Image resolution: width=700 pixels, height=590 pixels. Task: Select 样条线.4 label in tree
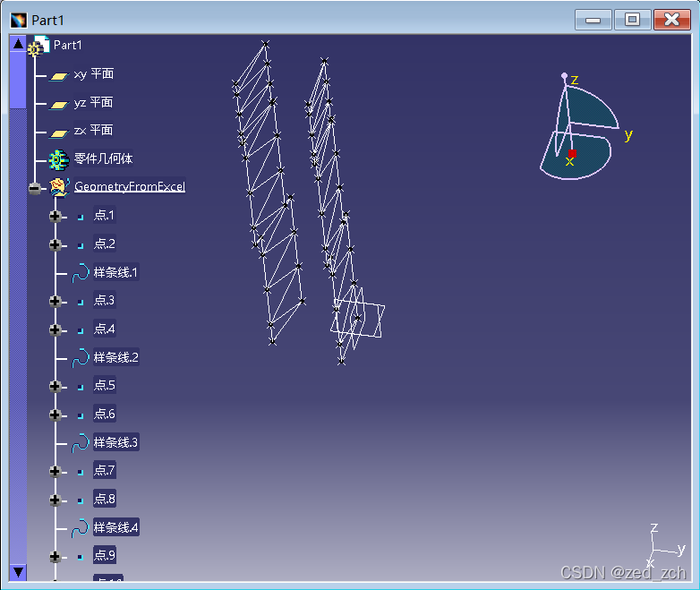115,527
